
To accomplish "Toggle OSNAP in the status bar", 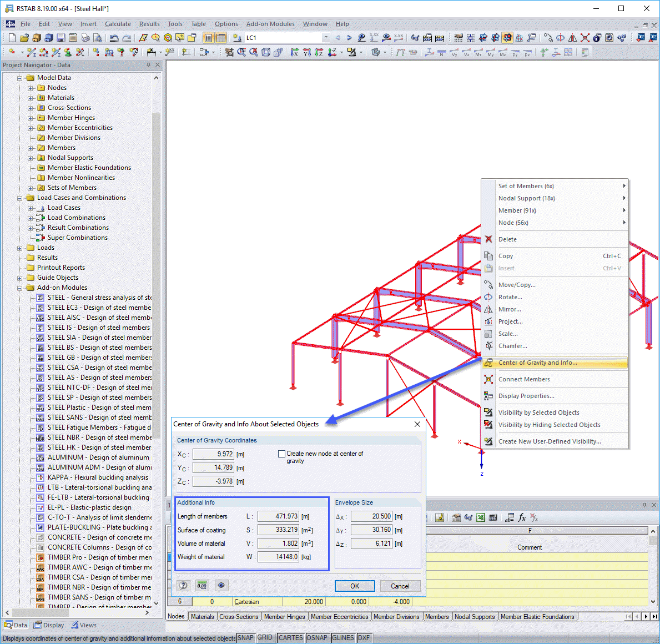I will 317,638.
